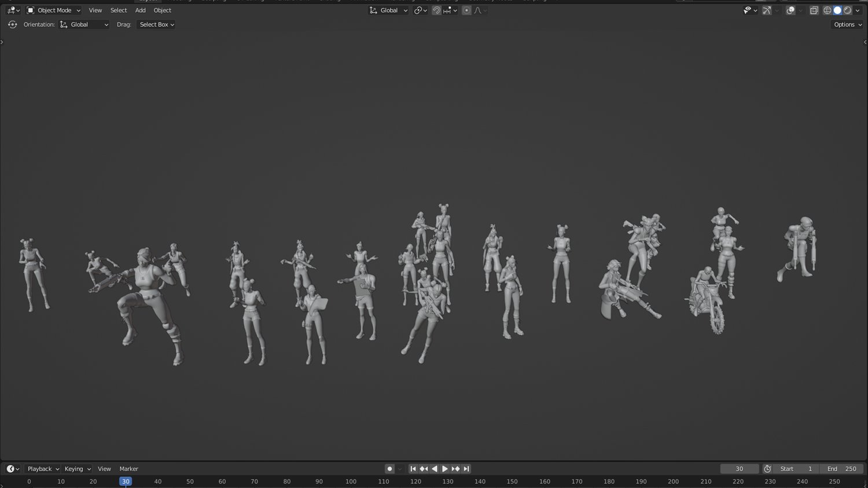Play the animation forward
Screen dimensions: 868x488
445,469
